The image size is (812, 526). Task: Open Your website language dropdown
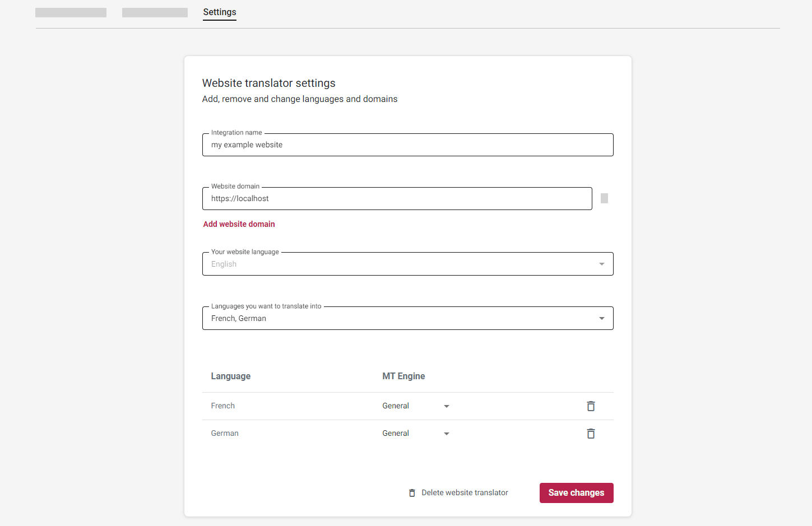pos(408,264)
